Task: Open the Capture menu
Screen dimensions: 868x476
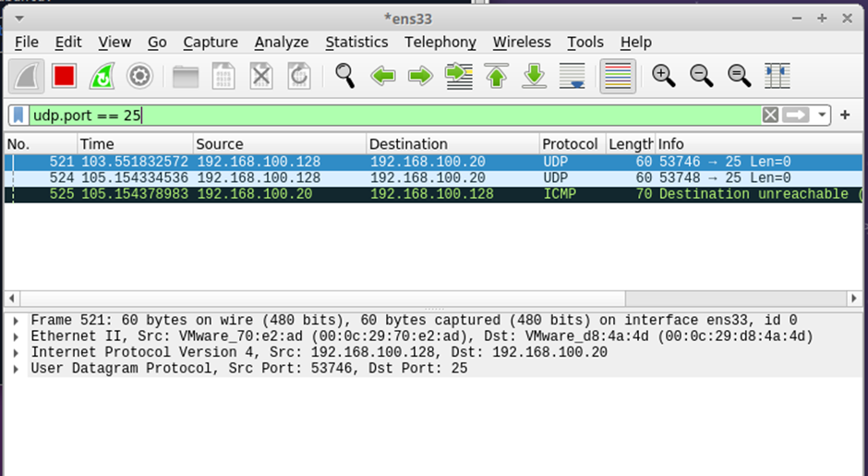Action: tap(211, 43)
